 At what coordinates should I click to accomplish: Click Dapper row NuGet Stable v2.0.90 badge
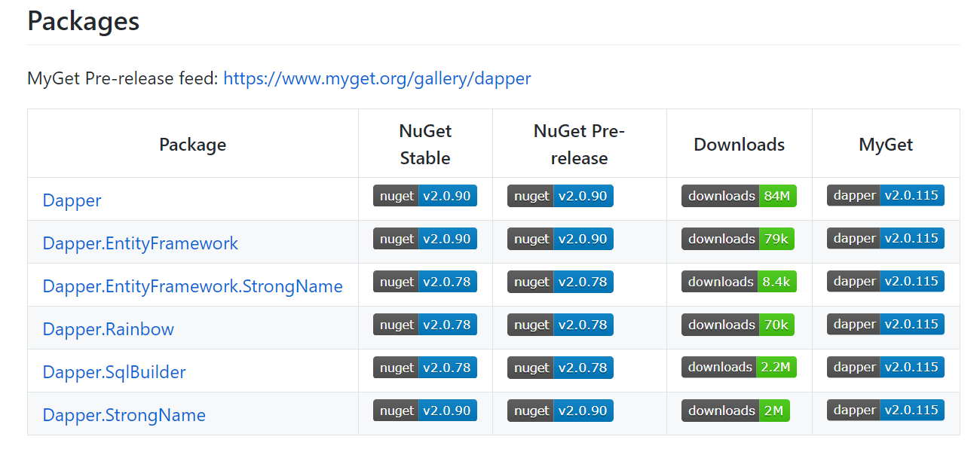425,196
